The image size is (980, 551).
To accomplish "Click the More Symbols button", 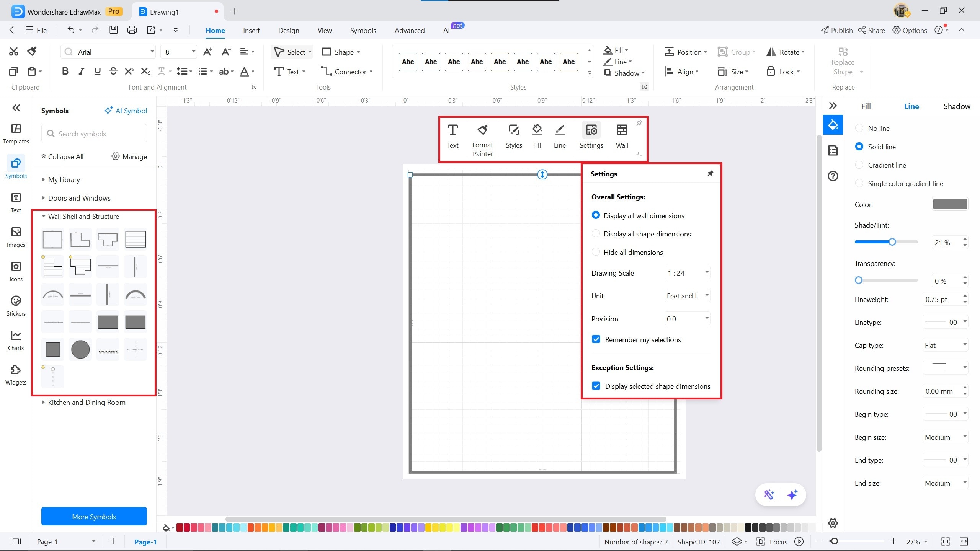I will [94, 517].
